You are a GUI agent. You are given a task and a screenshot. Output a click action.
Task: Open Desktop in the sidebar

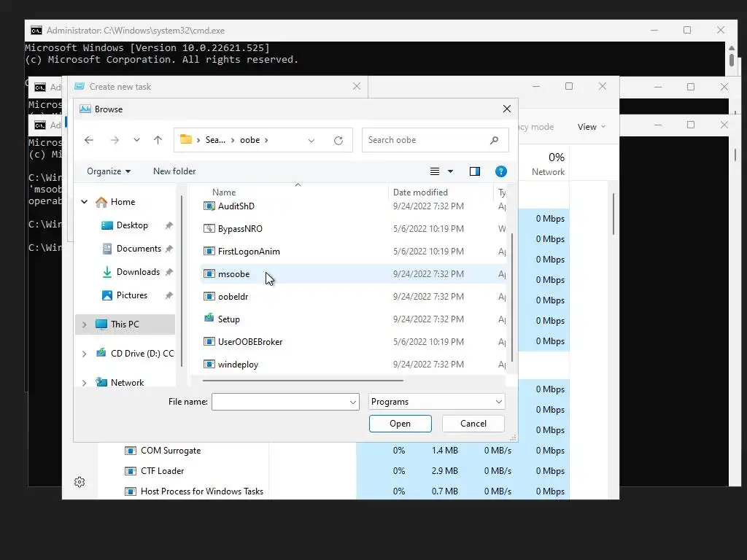(x=132, y=225)
